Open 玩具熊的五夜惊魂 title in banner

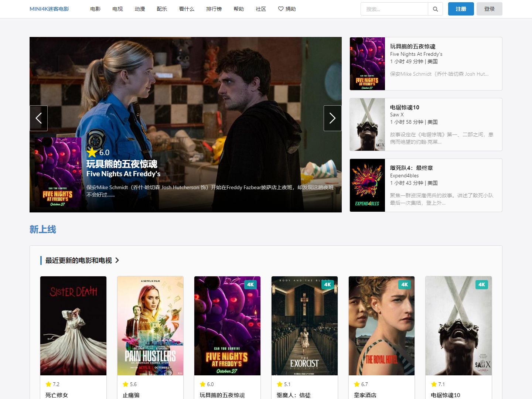(122, 164)
